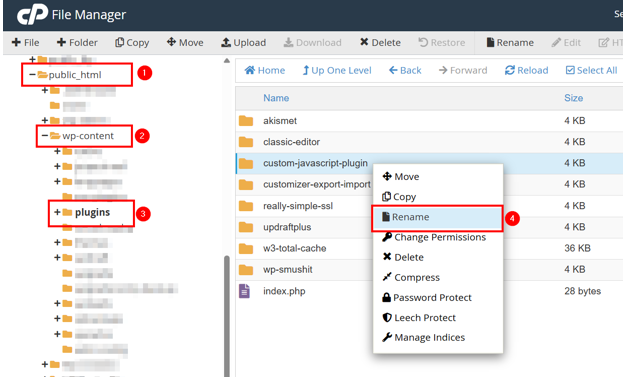Click the folder tree vertical scrollbar thumb
623x377 pixels.
[227, 316]
